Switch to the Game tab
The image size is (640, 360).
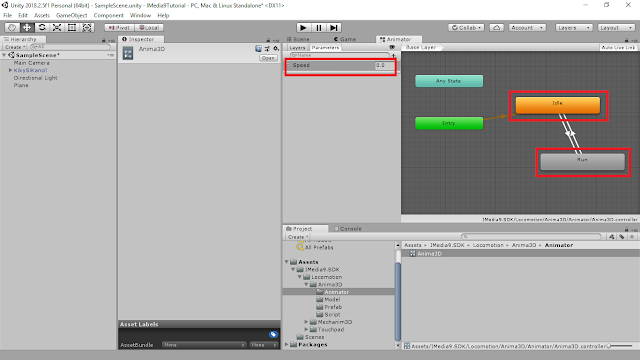[345, 39]
